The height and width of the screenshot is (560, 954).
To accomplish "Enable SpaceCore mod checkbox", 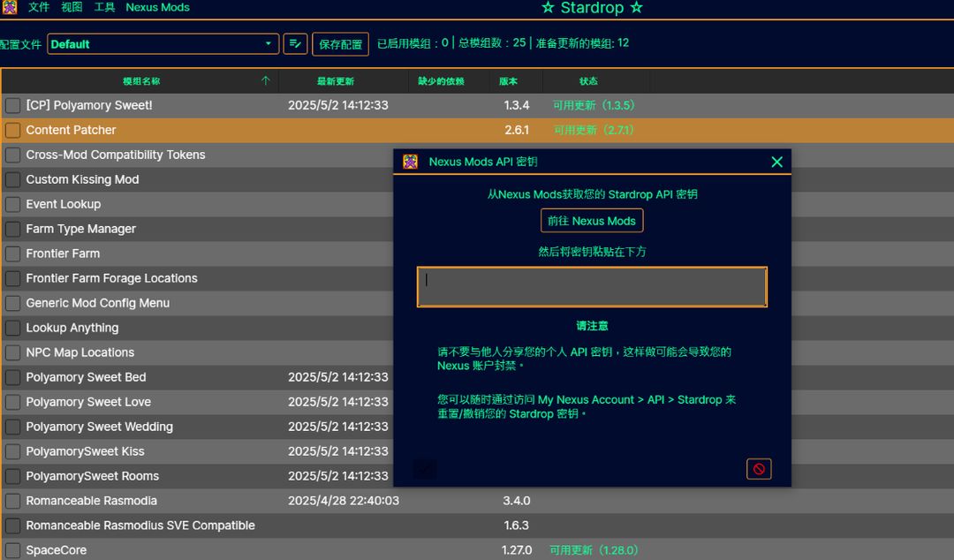I will coord(12,550).
